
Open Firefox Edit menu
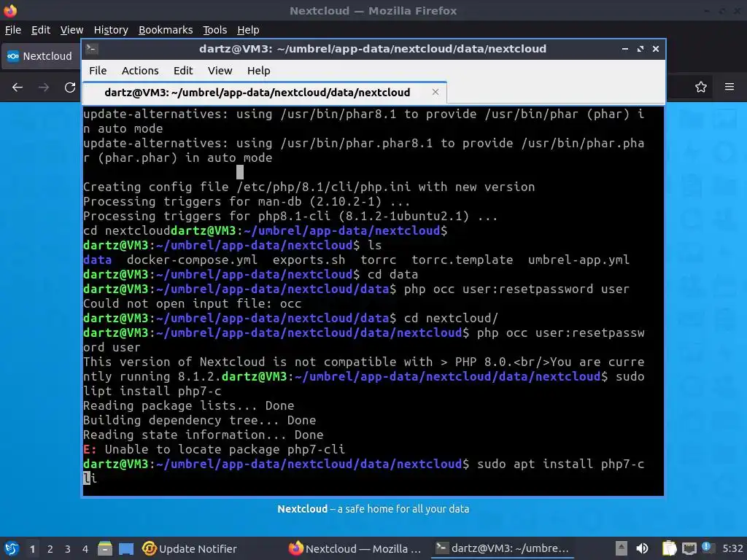[x=41, y=30]
